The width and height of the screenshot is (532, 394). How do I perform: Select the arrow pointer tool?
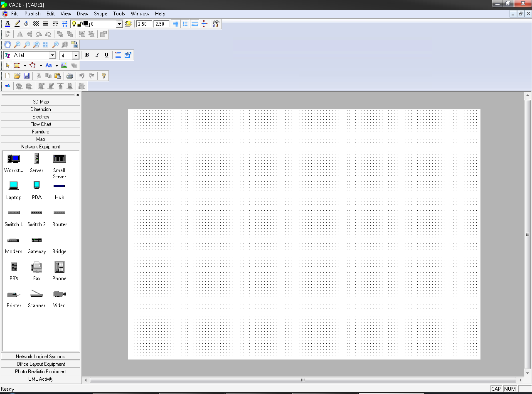pos(7,65)
